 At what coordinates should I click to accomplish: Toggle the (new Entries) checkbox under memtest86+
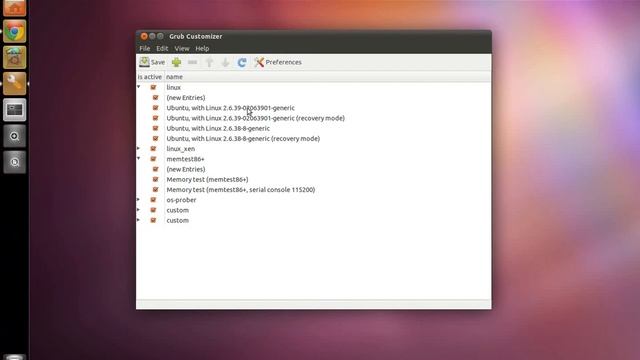tap(156, 169)
